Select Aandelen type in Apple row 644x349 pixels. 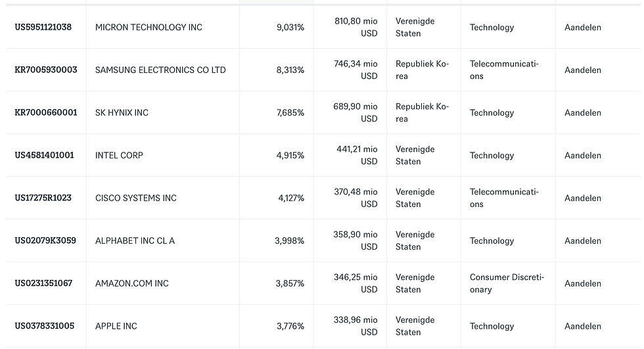[583, 326]
